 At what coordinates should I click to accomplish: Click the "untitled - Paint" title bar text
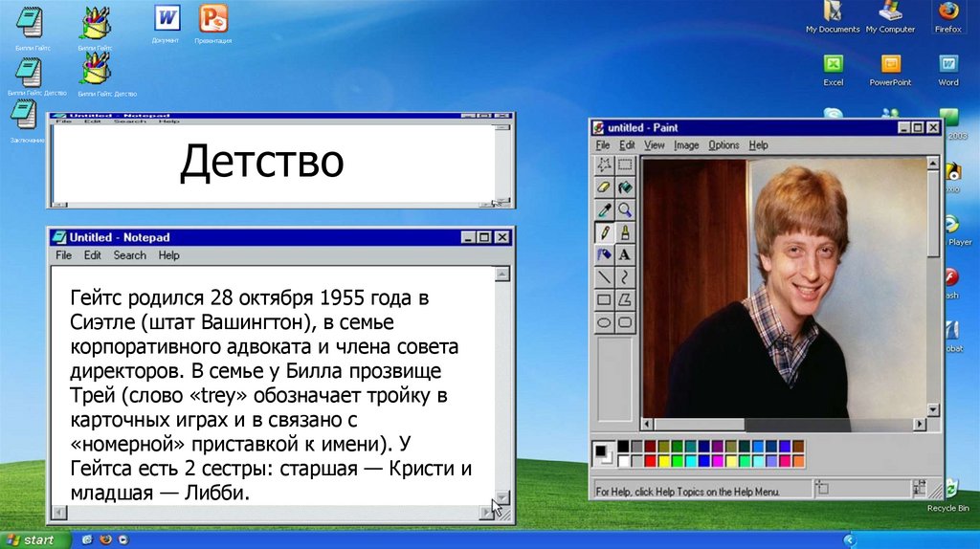(642, 127)
